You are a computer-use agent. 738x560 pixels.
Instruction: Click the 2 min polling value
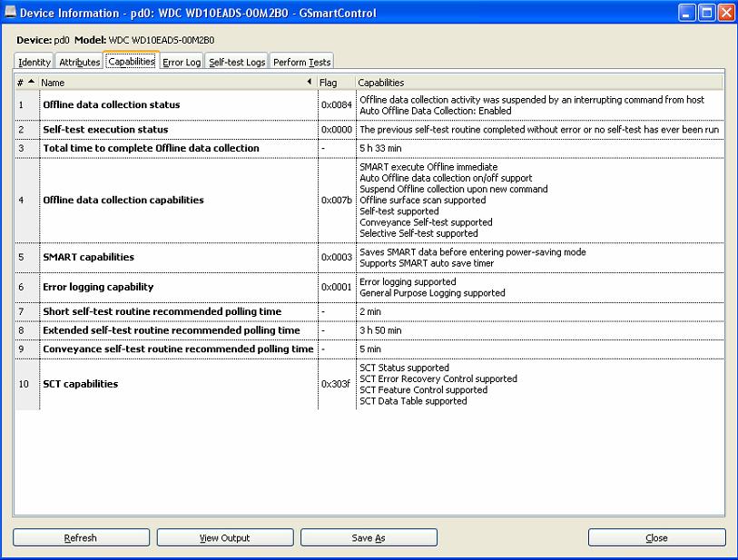[370, 311]
